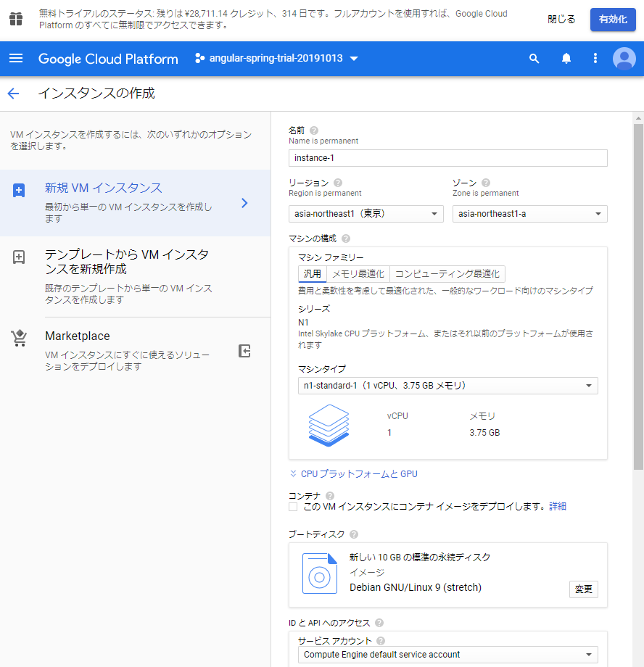Click help icon next to リージョン
The height and width of the screenshot is (667, 644).
tap(338, 183)
